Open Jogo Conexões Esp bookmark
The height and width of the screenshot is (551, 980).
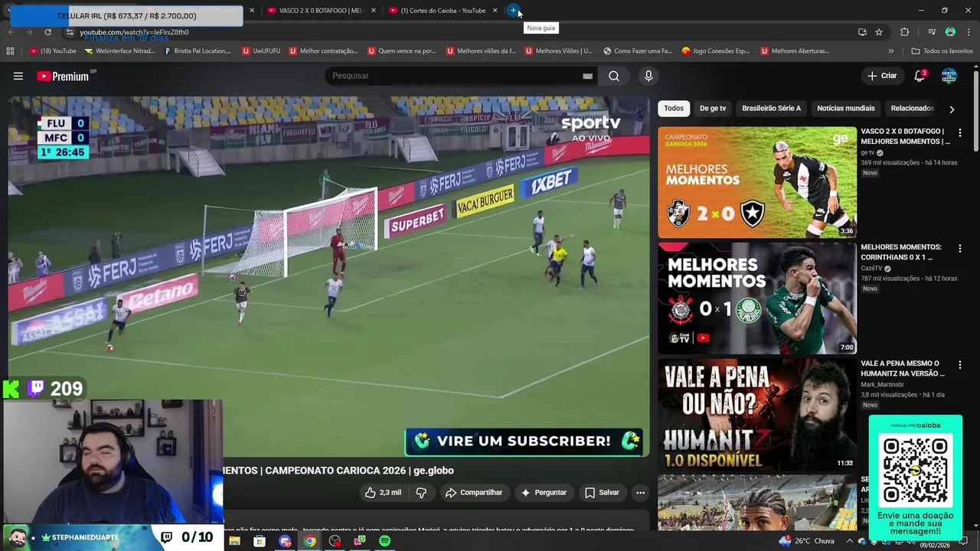[716, 51]
